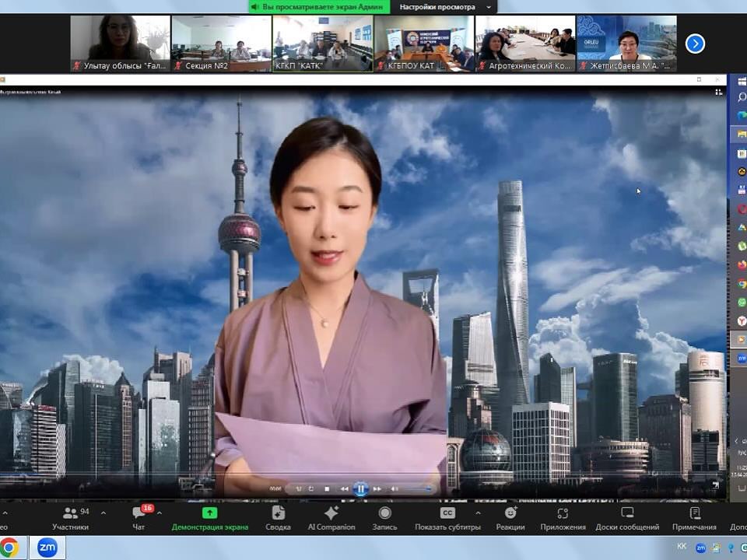Select the Примечания annotation tool

(694, 518)
